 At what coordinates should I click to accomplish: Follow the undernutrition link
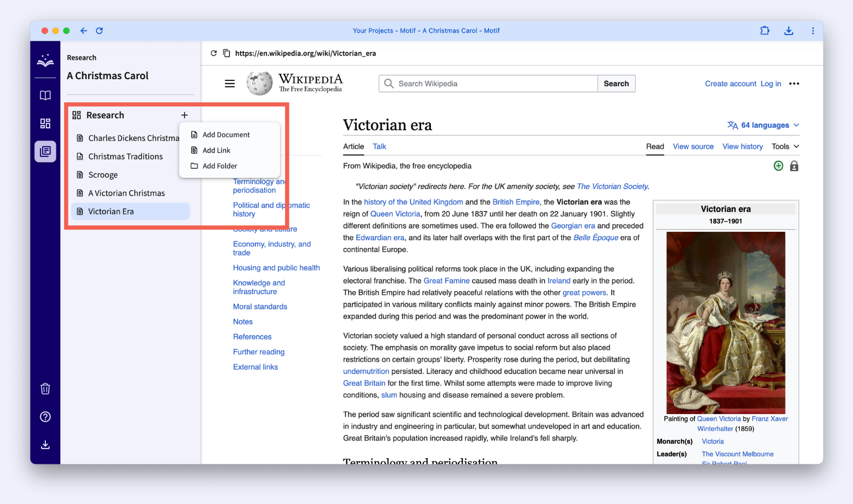click(366, 371)
